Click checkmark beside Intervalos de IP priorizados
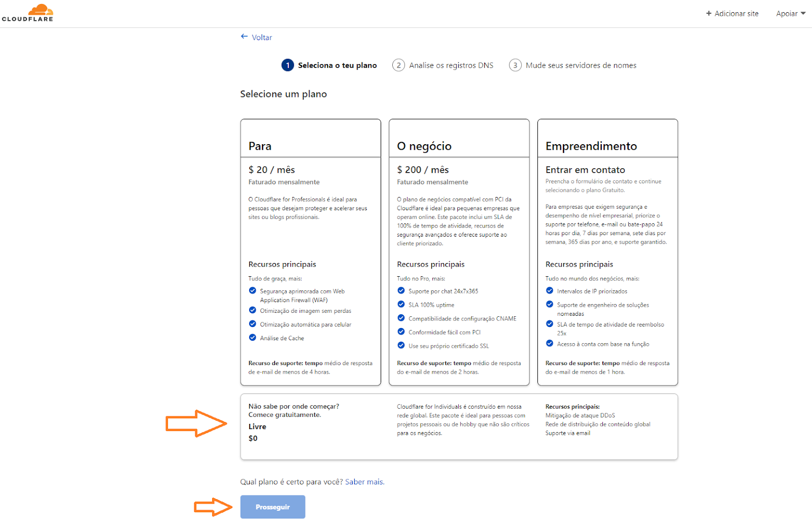Image resolution: width=812 pixels, height=525 pixels. point(550,290)
